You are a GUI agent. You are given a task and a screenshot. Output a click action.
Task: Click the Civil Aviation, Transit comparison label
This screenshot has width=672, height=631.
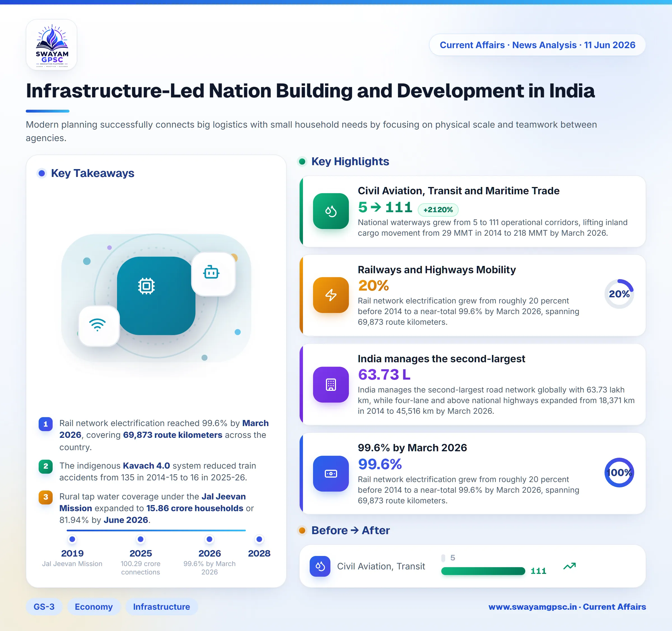(x=381, y=566)
